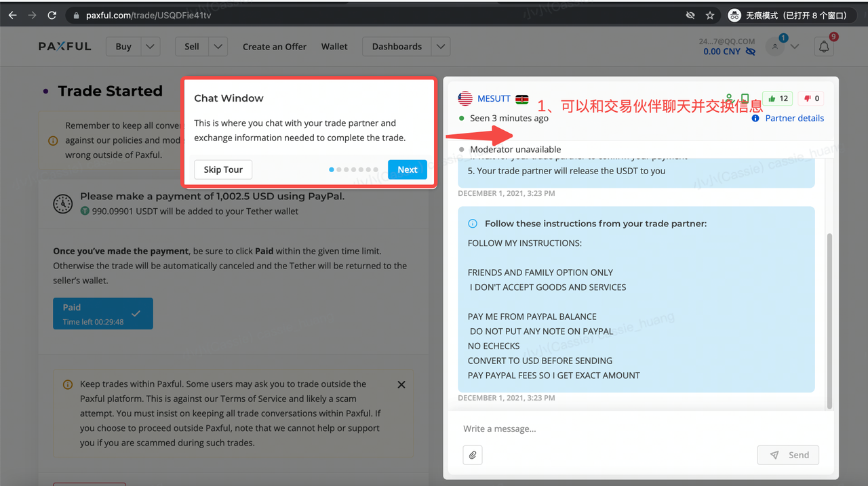868x486 pixels.
Task: Click Skip Tour button
Action: tap(223, 169)
